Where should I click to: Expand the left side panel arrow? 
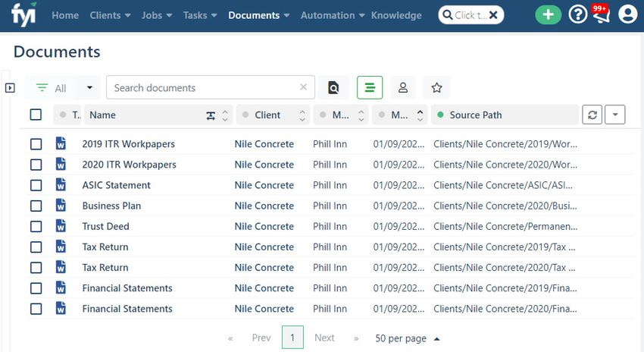point(10,87)
